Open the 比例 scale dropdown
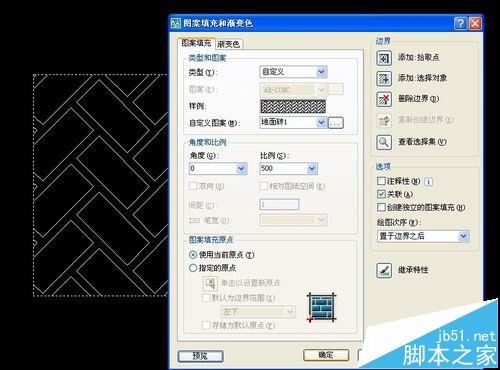500x370 pixels. [x=312, y=169]
